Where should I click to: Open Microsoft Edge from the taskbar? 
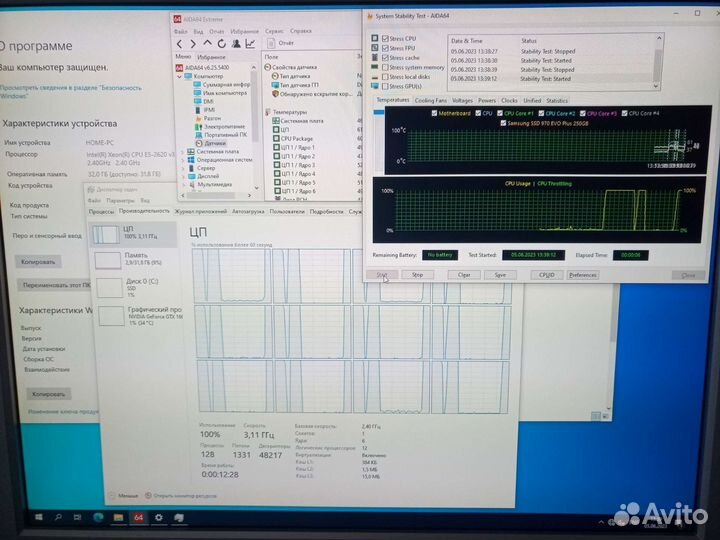pyautogui.click(x=98, y=518)
